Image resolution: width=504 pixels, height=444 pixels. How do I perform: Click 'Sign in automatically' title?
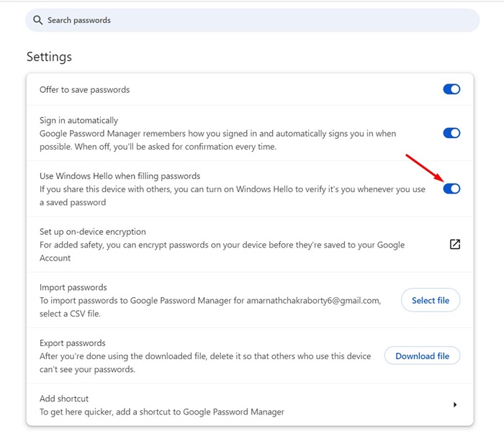pos(78,120)
